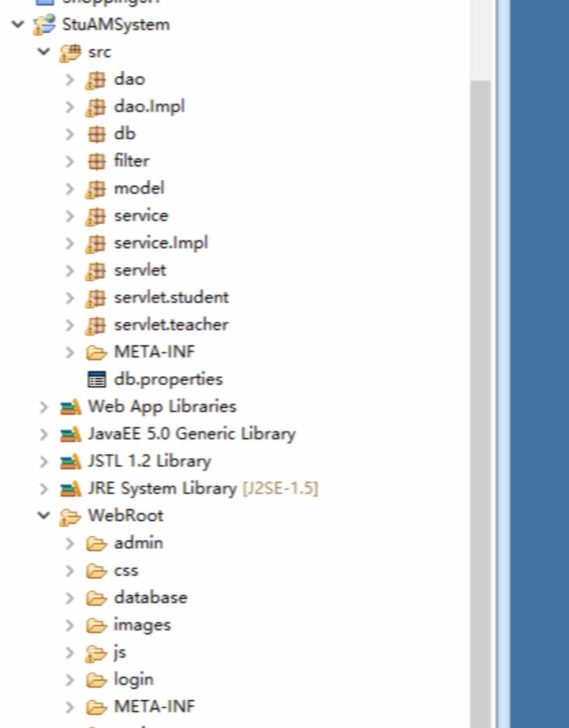Expand the servlet.teacher package
This screenshot has width=569, height=728.
coord(70,325)
